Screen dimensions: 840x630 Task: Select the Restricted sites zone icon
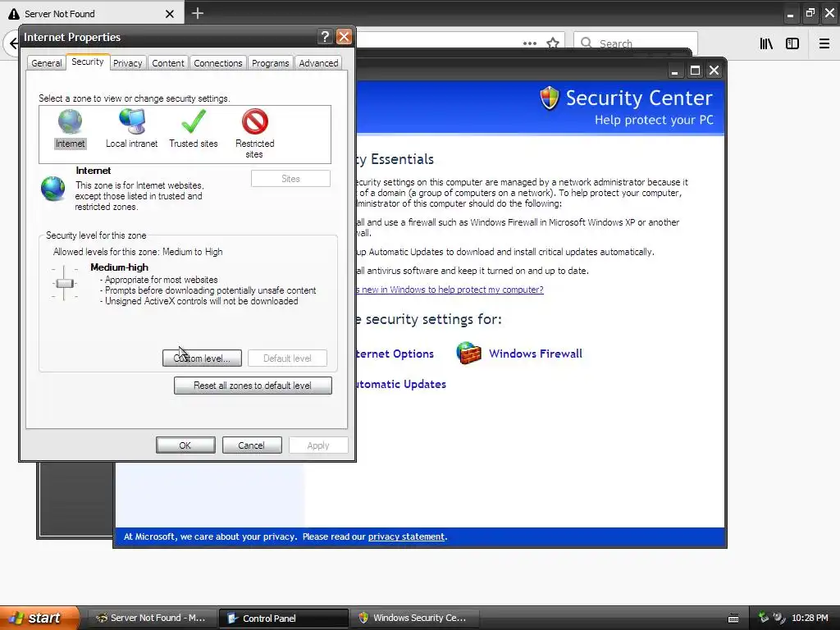pos(255,121)
